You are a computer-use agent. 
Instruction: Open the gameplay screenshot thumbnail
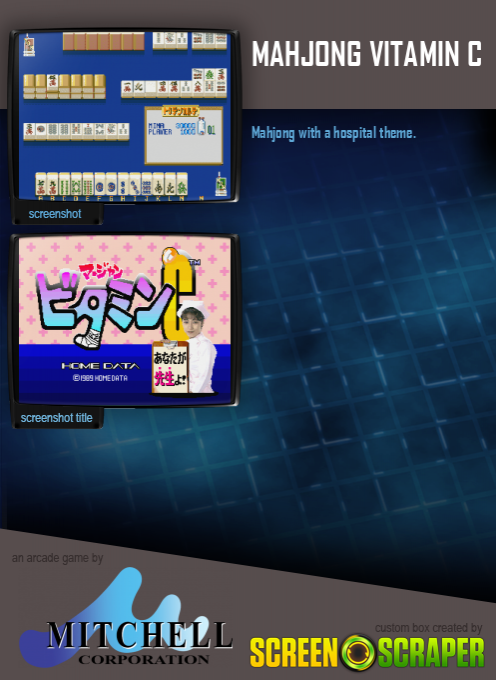click(124, 116)
